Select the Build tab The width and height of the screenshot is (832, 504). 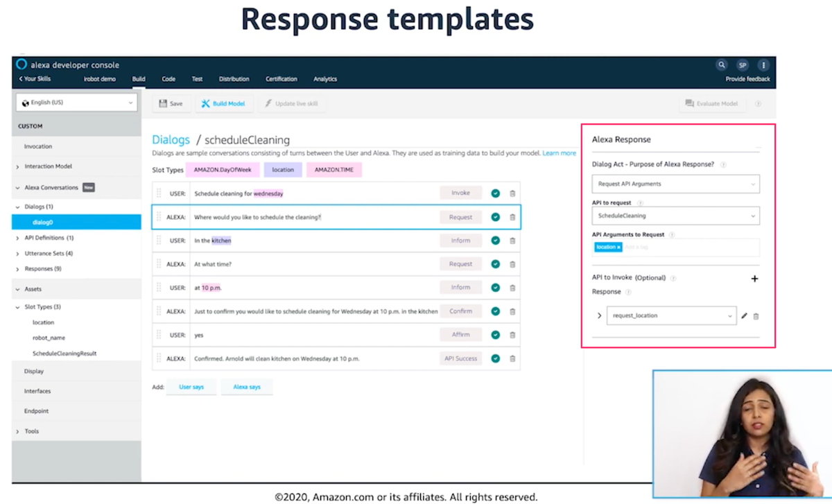(139, 79)
